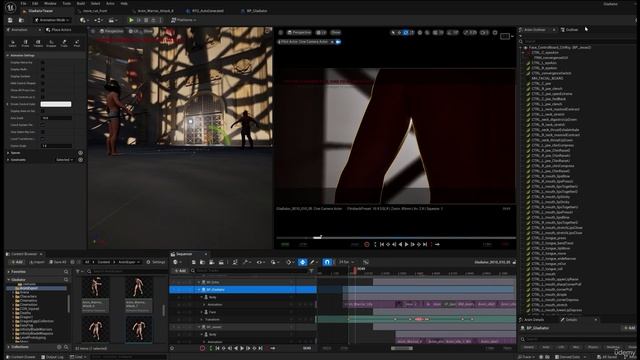Toggle the Show Controls as Overlay checkbox
Image resolution: width=640 pixels, height=360 pixels.
point(43,97)
